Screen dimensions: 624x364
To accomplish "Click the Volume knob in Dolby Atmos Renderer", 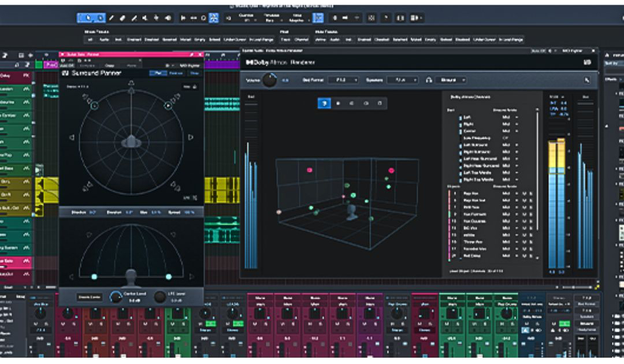I will pos(270,80).
